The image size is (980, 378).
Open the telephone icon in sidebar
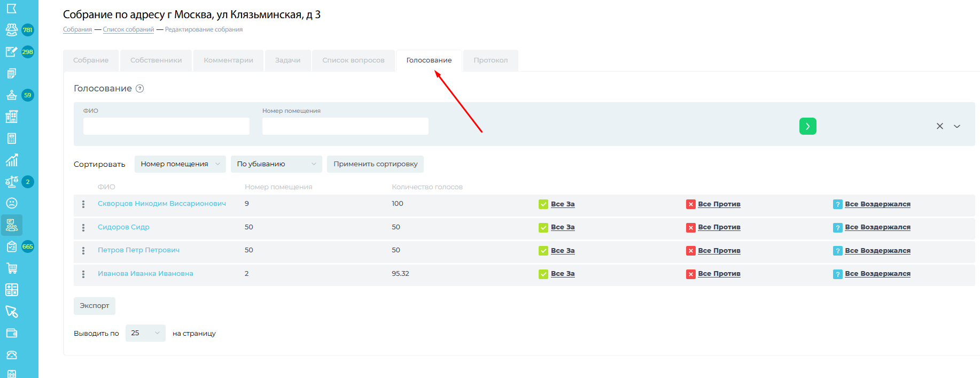tap(12, 355)
